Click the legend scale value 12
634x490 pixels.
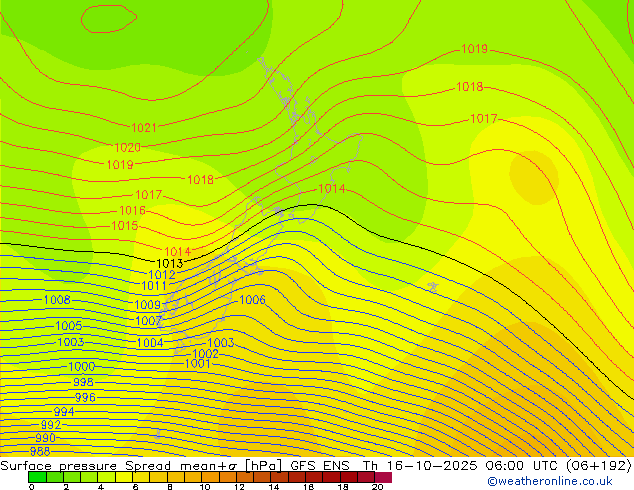(x=239, y=487)
